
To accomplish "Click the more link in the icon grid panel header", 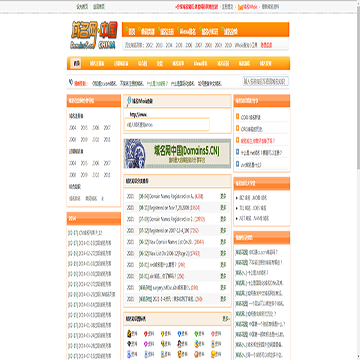I will tap(226, 319).
